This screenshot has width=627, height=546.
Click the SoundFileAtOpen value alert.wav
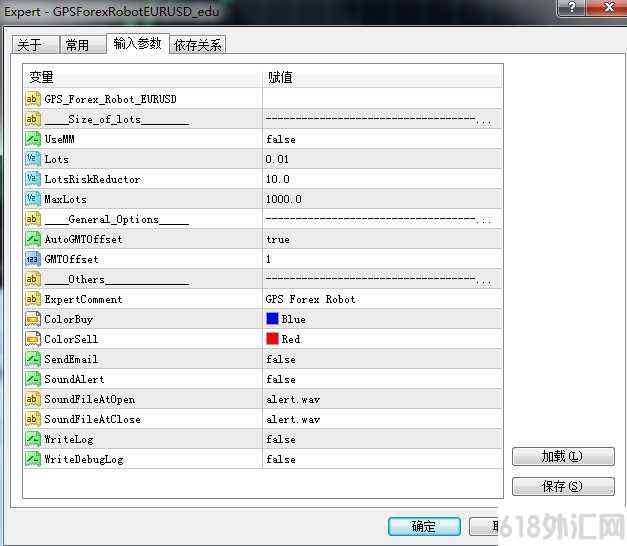click(x=293, y=399)
